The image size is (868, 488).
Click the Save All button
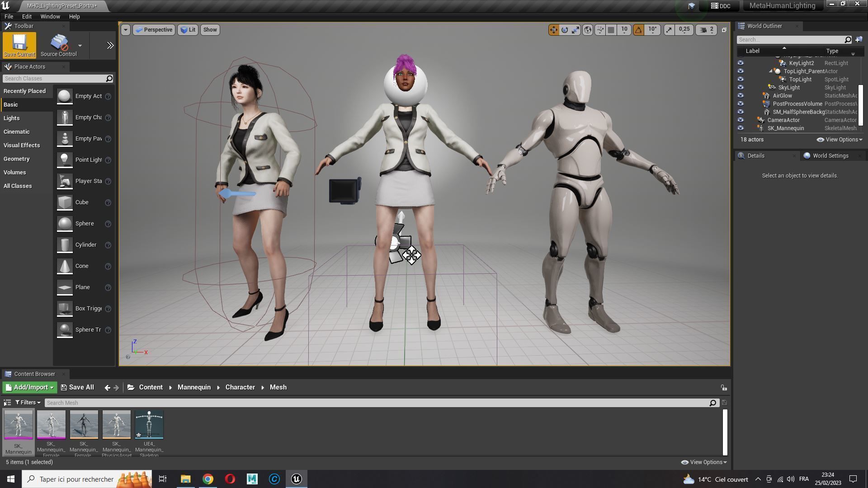click(77, 387)
